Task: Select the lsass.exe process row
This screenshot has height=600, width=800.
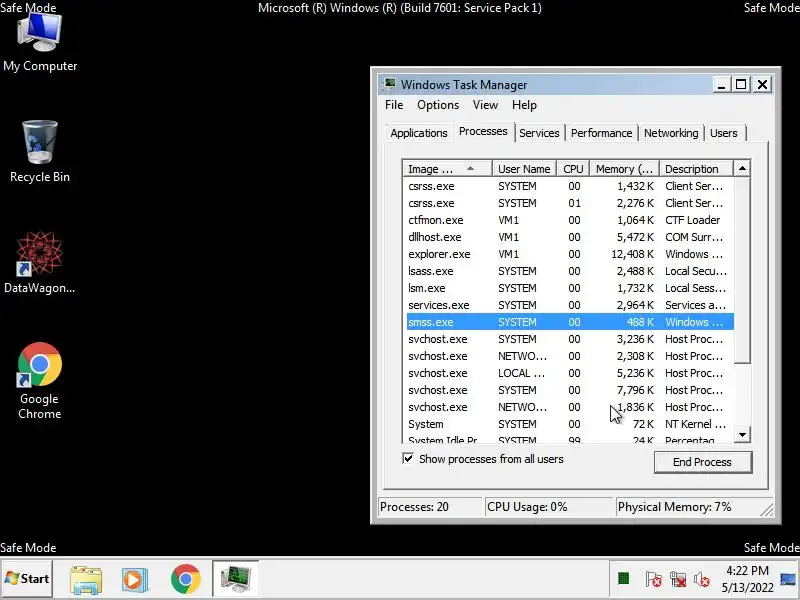Action: tap(570, 271)
